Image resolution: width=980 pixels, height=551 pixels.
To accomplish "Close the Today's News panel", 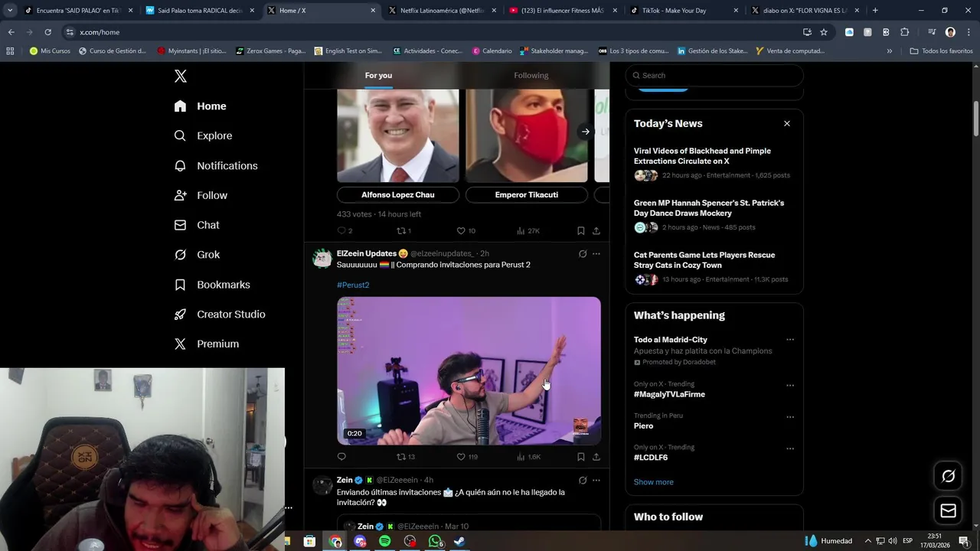I will (x=786, y=123).
